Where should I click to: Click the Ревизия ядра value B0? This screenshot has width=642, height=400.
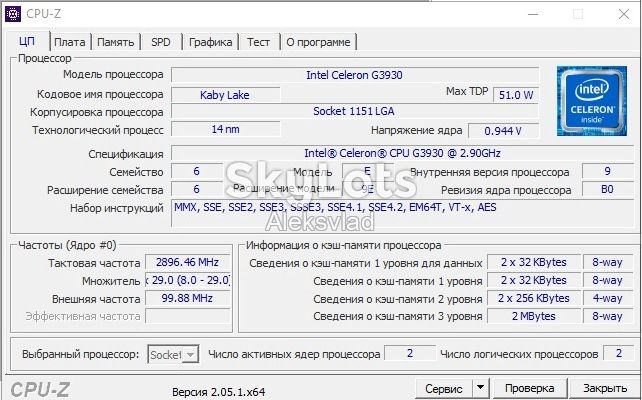point(608,189)
